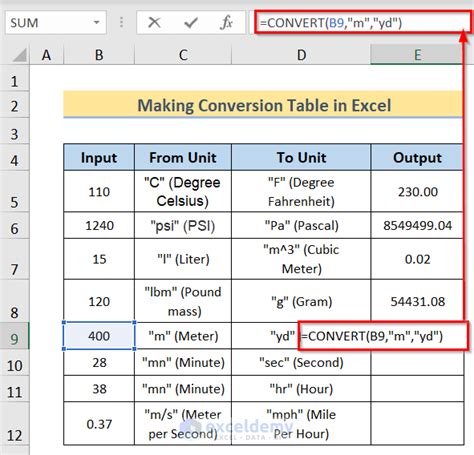The height and width of the screenshot is (455, 474).
Task: Select cell B9 containing 400
Action: click(x=99, y=336)
